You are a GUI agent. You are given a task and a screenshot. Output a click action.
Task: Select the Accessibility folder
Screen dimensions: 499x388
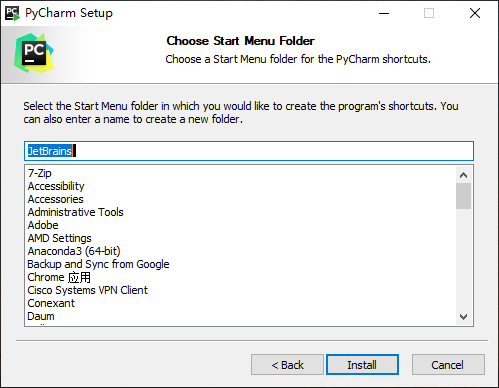point(56,186)
